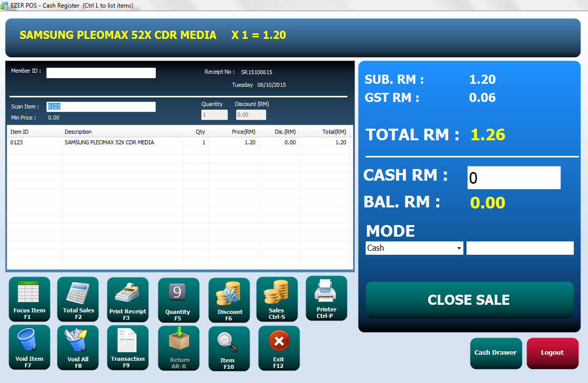Click the Dis.(RM) column header
588x383 pixels.
279,132
